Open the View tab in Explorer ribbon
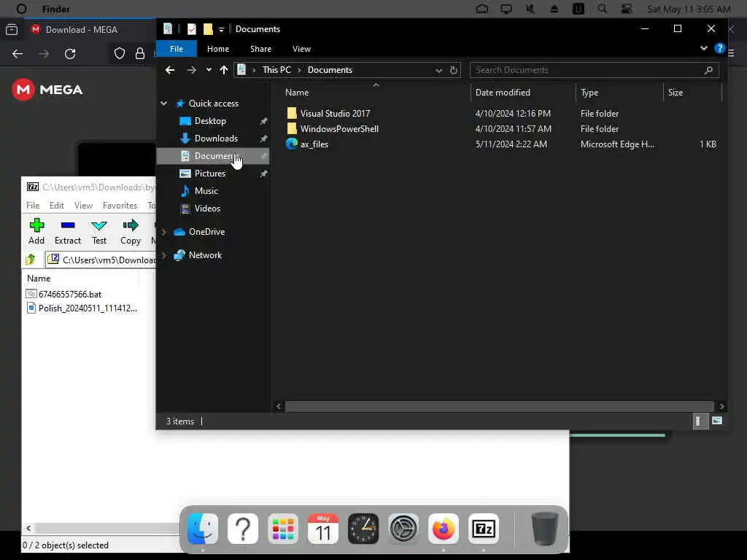 [301, 49]
